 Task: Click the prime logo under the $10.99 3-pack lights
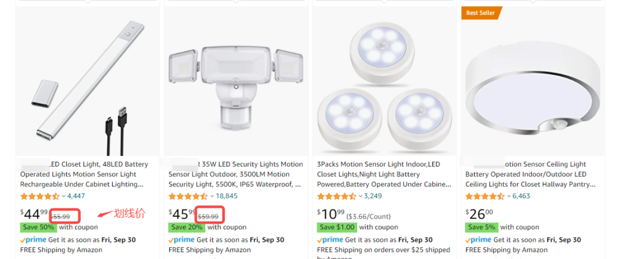tap(330, 240)
